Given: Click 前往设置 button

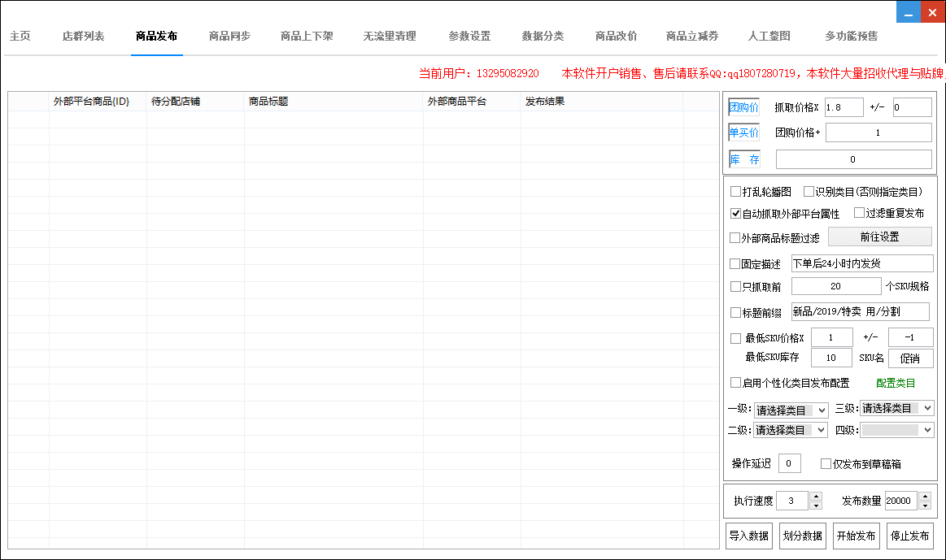Looking at the screenshot, I should 879,237.
